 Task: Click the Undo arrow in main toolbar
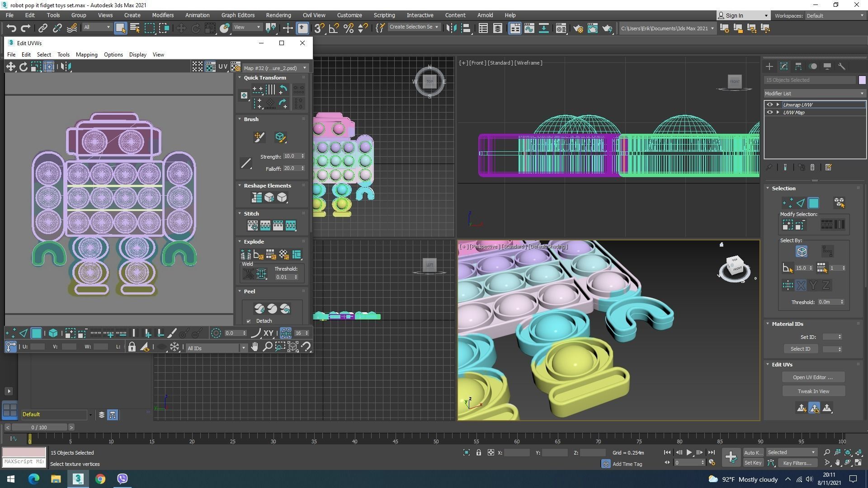click(x=11, y=28)
